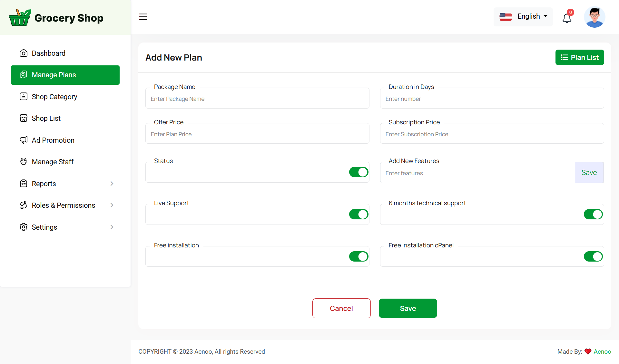Select Roles & Permissions menu item
Screen dimensions: 619x364
click(63, 205)
